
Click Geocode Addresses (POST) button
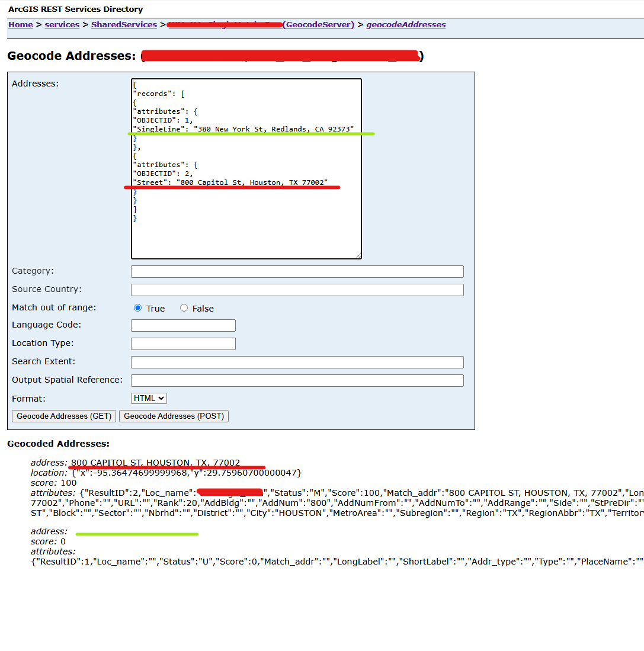[174, 416]
